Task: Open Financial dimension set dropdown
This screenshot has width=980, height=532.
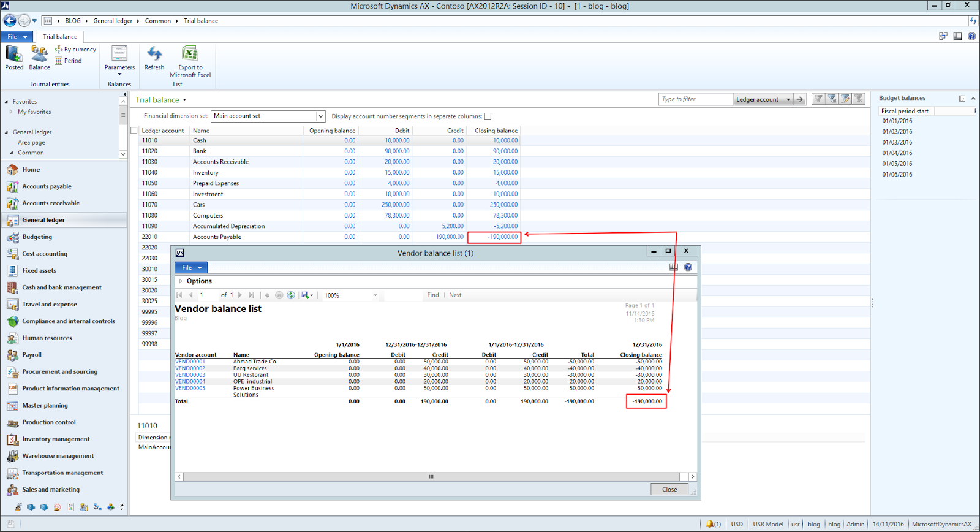Action: [x=320, y=116]
